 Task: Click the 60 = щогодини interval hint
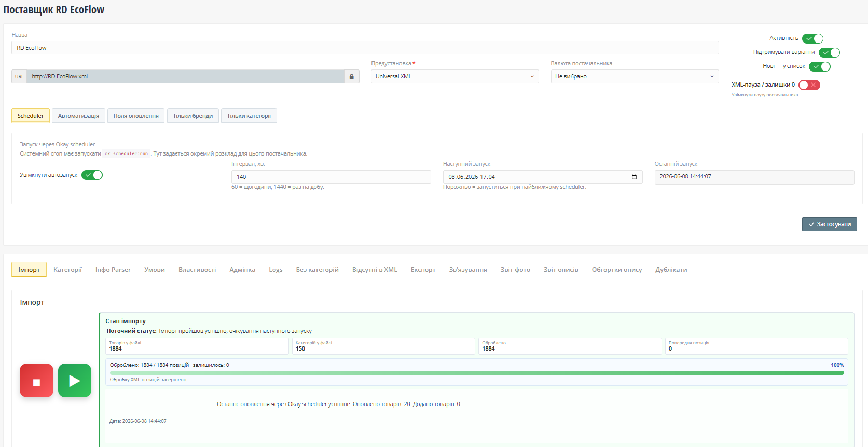point(278,187)
